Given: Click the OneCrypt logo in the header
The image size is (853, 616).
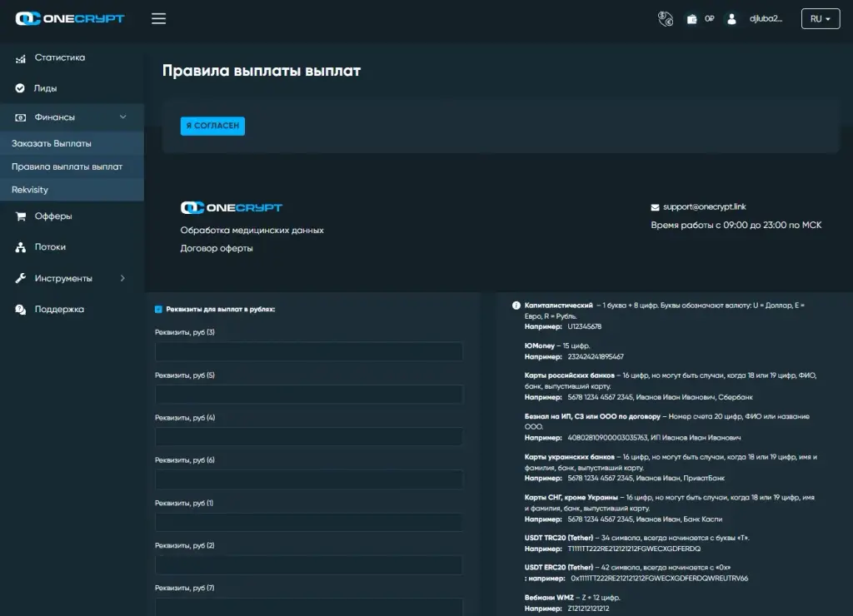Looking at the screenshot, I should pyautogui.click(x=70, y=18).
